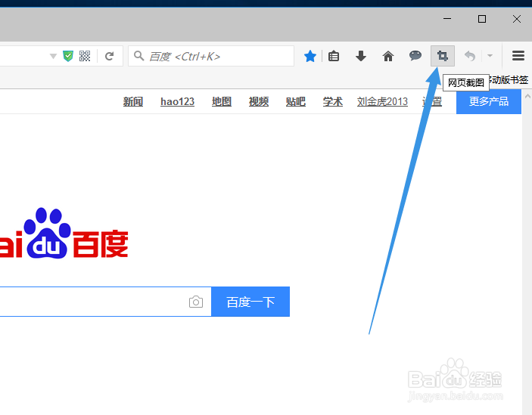Open the 学术 link
Screen dimensions: 532x415
click(x=332, y=101)
